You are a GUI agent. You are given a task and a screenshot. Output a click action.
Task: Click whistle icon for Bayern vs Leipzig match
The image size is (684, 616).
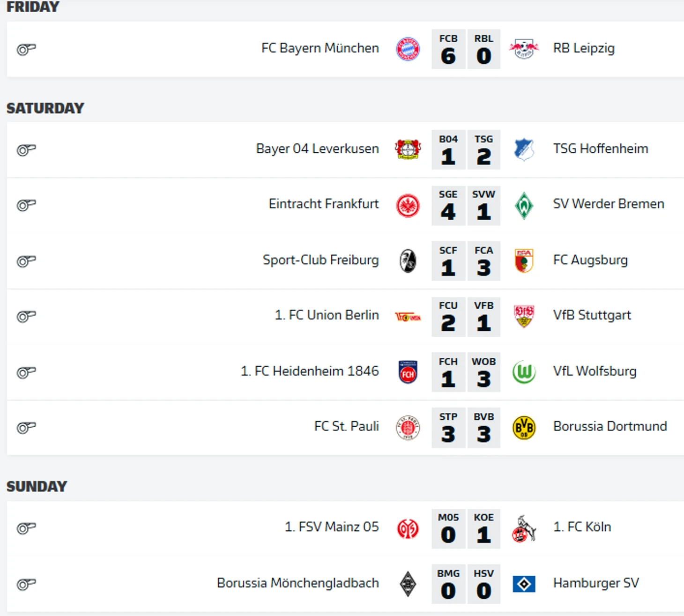point(26,49)
